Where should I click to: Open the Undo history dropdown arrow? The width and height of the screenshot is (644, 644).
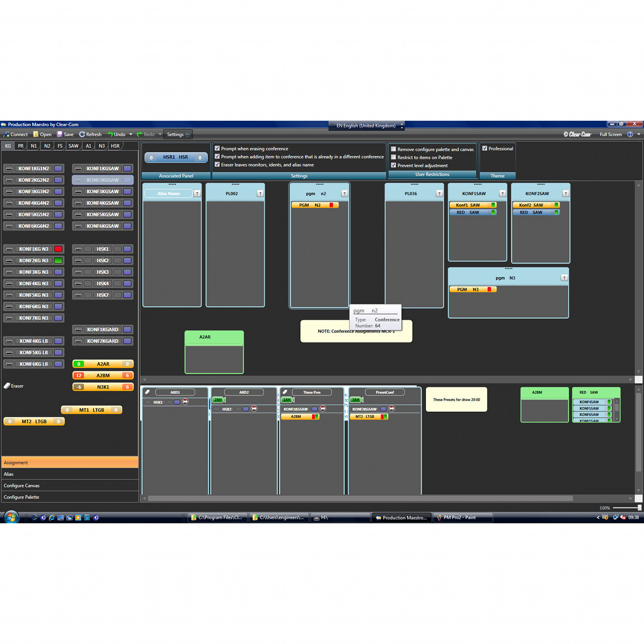coord(131,134)
